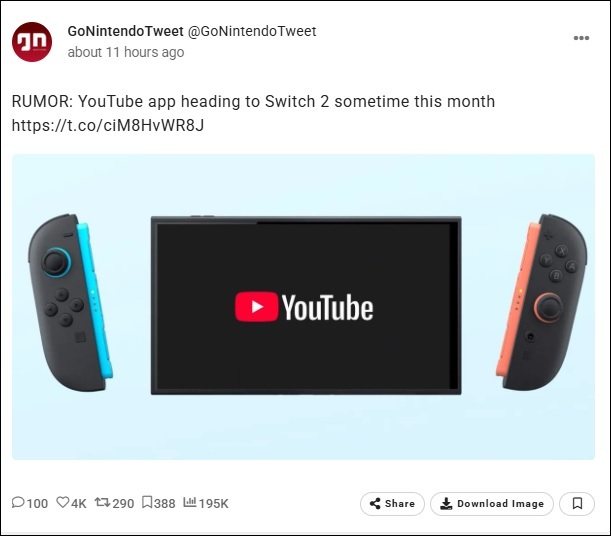611x536 pixels.
Task: Click the left blue Joy-Con in image
Action: pos(65,301)
